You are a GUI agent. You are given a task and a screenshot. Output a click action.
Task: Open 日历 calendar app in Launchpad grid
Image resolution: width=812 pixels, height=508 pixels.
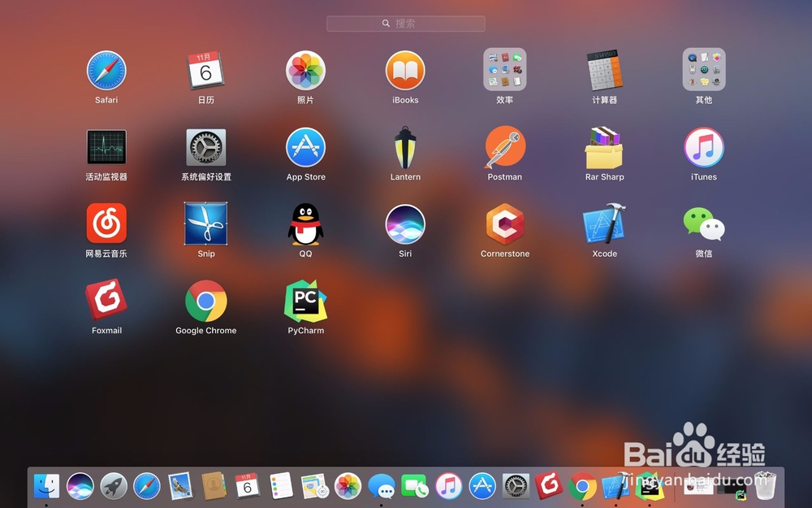tap(205, 71)
